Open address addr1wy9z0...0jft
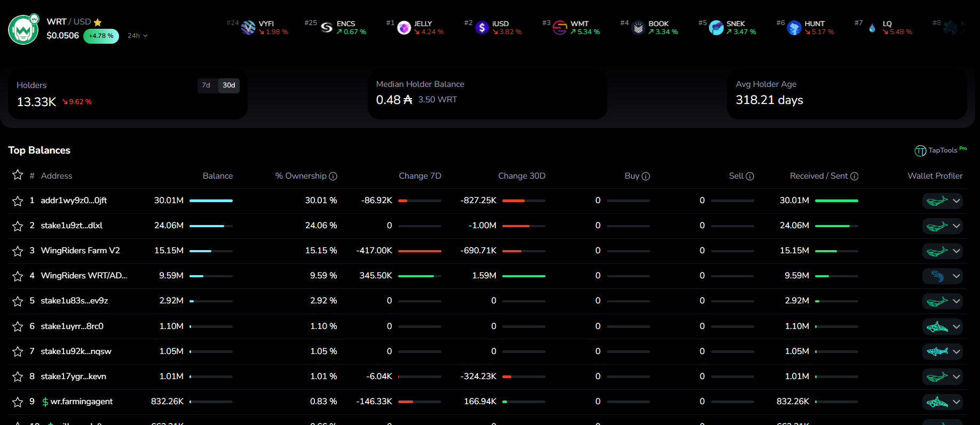This screenshot has width=980, height=425. coord(74,201)
